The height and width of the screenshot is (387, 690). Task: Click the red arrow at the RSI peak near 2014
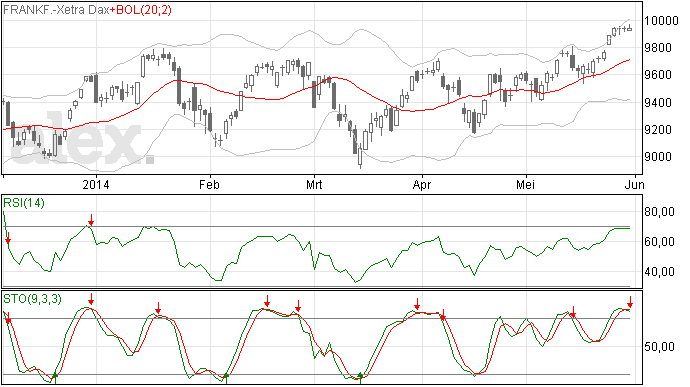91,220
